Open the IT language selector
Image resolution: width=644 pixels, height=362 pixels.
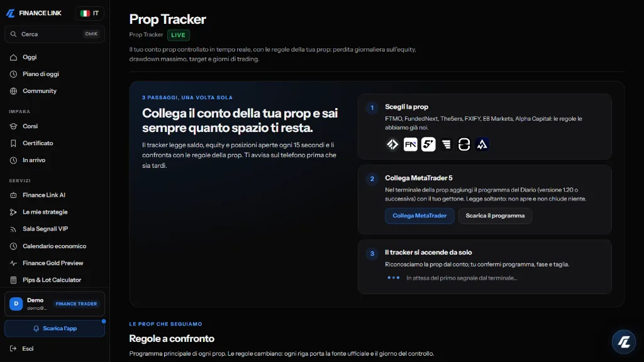tap(89, 13)
